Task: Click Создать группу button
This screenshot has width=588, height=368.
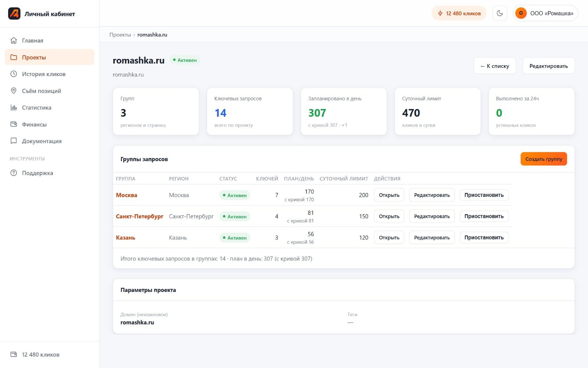Action: tap(544, 159)
